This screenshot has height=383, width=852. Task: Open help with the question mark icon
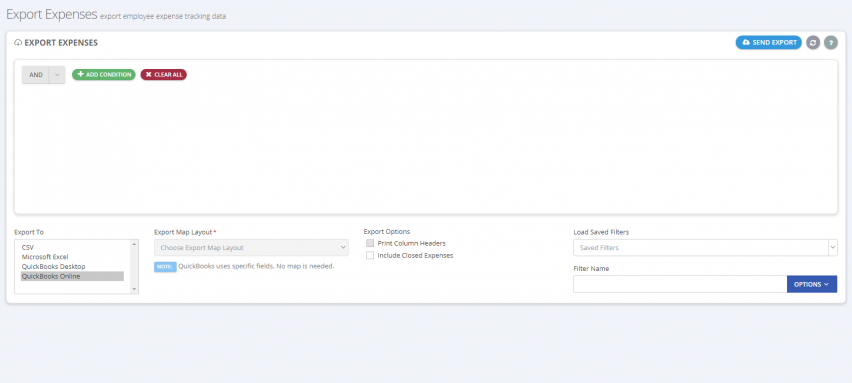[831, 42]
